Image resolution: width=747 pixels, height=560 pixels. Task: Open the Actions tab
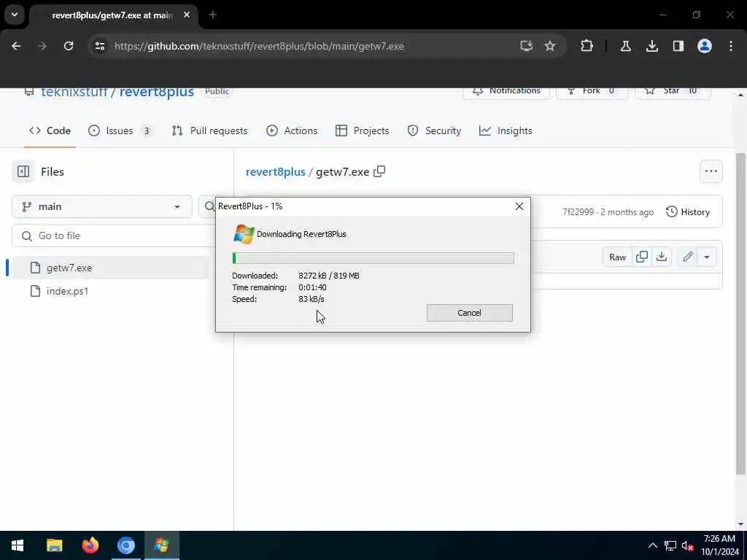(x=292, y=131)
